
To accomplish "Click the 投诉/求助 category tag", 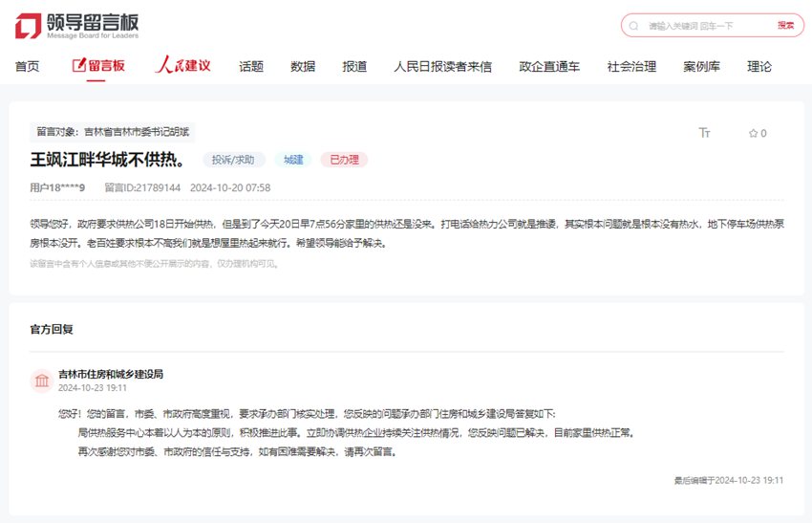I will [x=233, y=160].
